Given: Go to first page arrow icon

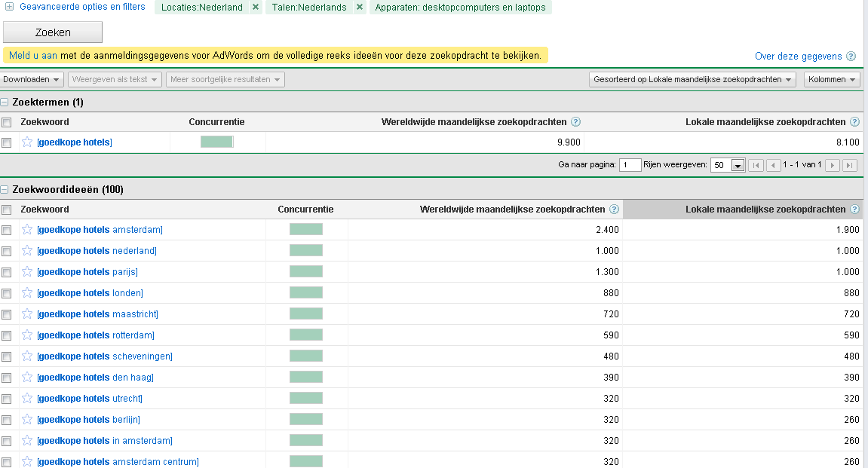Looking at the screenshot, I should (756, 165).
